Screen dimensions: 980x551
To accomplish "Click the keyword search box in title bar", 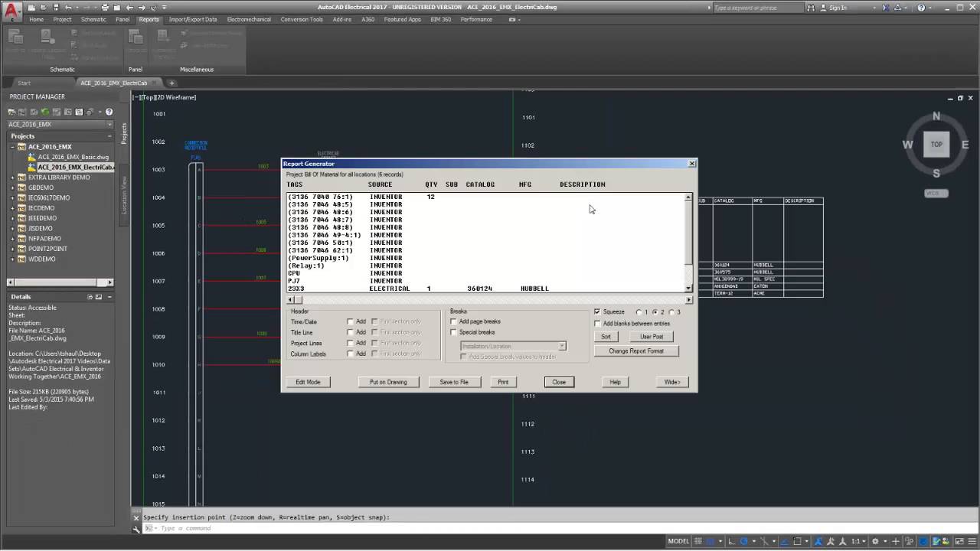I will [x=760, y=8].
